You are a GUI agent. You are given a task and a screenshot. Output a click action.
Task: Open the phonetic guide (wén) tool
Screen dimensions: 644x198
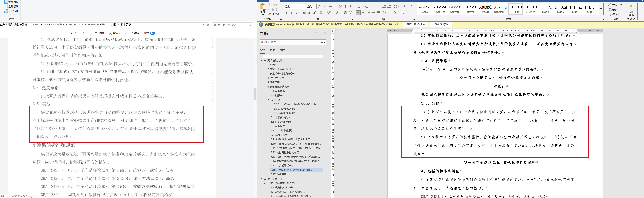click(x=345, y=6)
